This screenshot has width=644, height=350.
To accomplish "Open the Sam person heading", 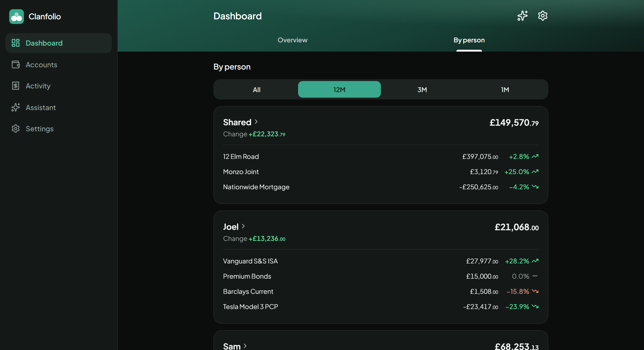I will point(232,346).
